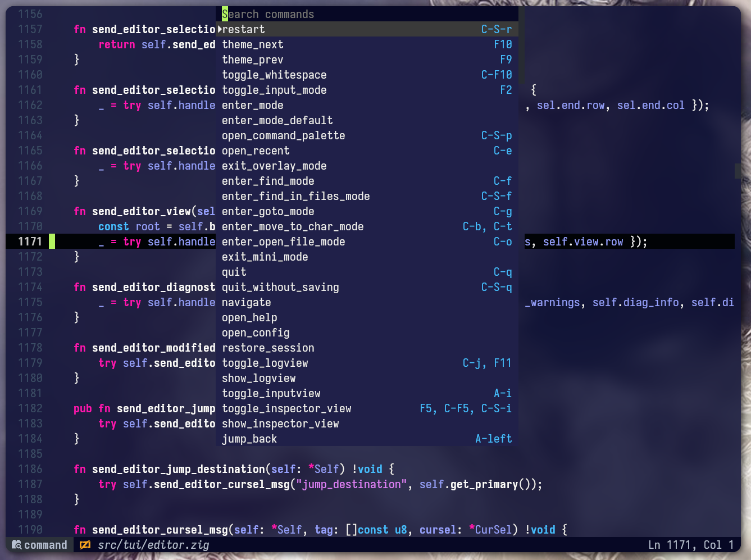Click quit_without_saving in palette
This screenshot has width=751, height=560.
point(280,287)
